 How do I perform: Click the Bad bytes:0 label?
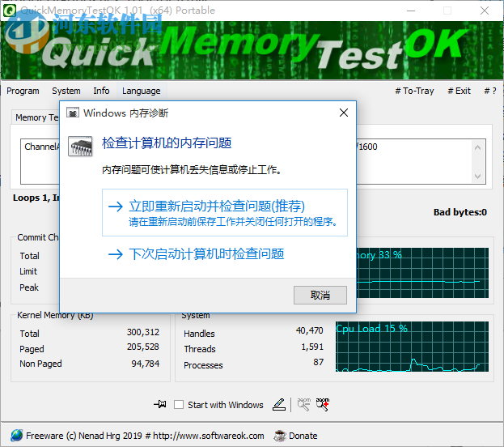(x=460, y=212)
